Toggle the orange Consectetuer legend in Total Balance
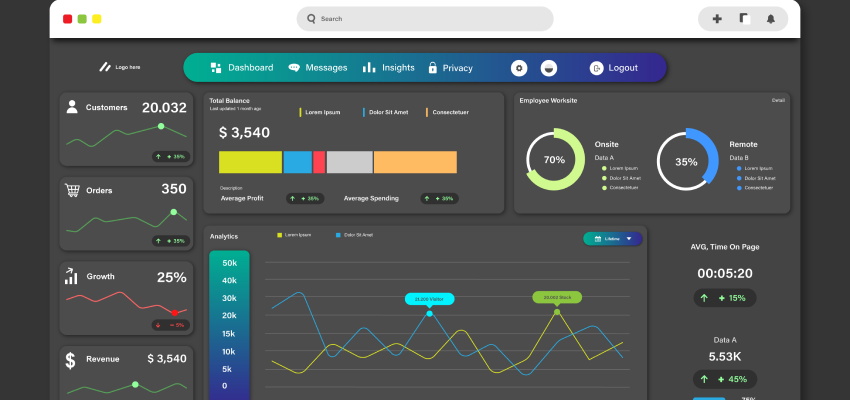Viewport: 850px width, 400px height. pyautogui.click(x=448, y=112)
